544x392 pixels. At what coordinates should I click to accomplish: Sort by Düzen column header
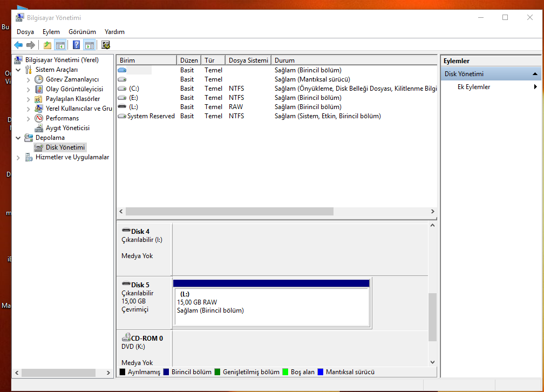tap(189, 60)
